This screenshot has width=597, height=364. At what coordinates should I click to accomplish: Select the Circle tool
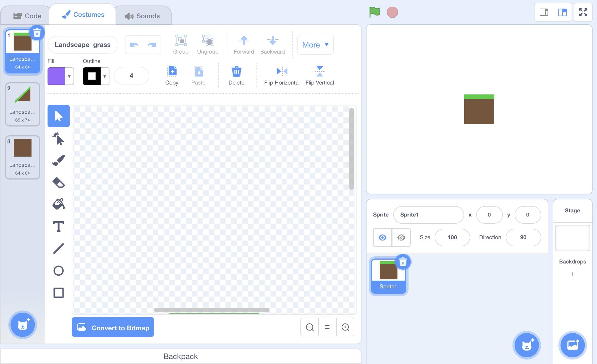point(58,271)
